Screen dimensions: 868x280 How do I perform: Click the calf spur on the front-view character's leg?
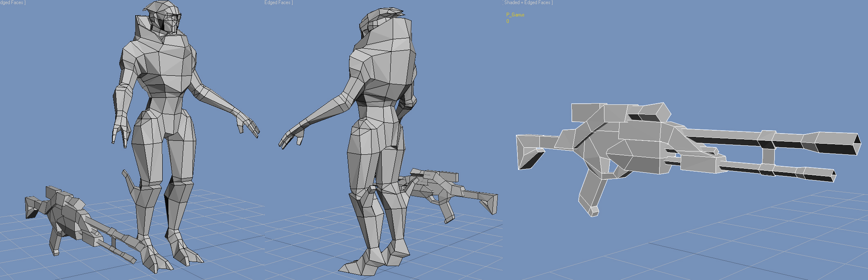click(x=131, y=184)
